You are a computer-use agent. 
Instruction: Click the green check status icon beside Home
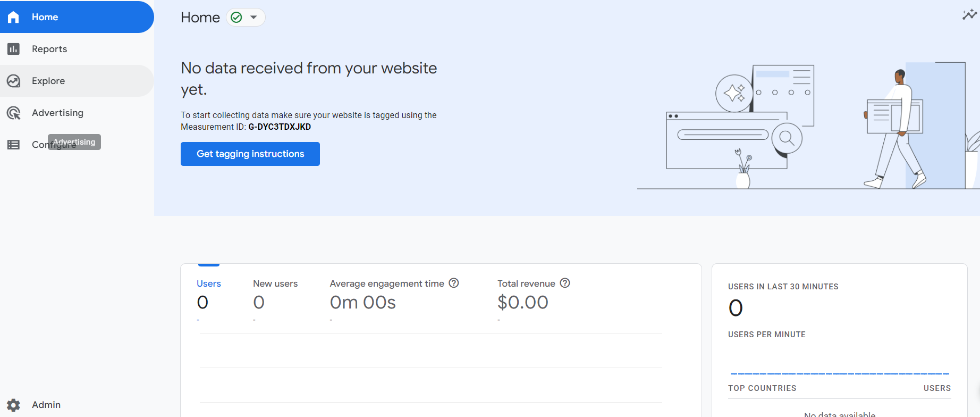(236, 18)
